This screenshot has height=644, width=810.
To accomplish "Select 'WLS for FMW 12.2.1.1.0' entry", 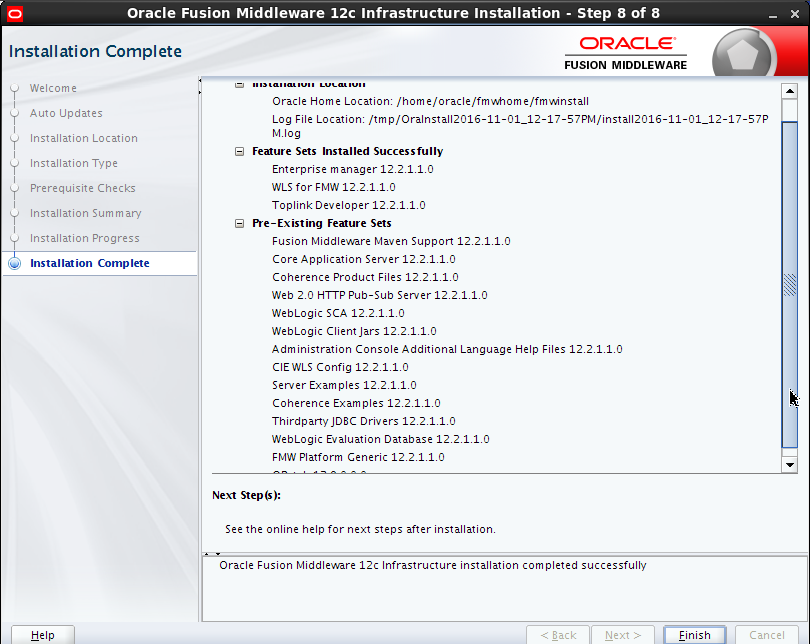I will (334, 187).
